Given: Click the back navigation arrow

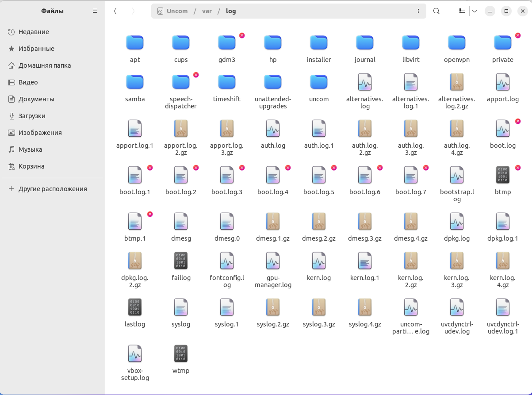Looking at the screenshot, I should tap(115, 11).
